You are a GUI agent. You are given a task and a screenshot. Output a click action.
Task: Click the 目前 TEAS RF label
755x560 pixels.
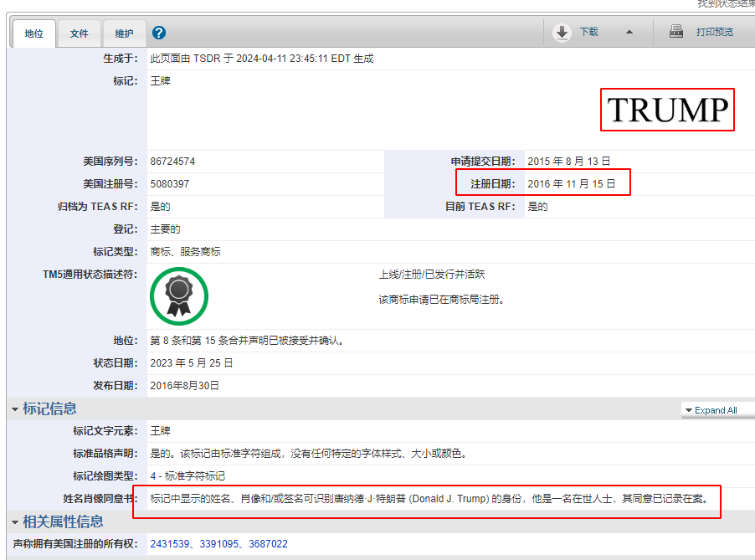pyautogui.click(x=480, y=207)
